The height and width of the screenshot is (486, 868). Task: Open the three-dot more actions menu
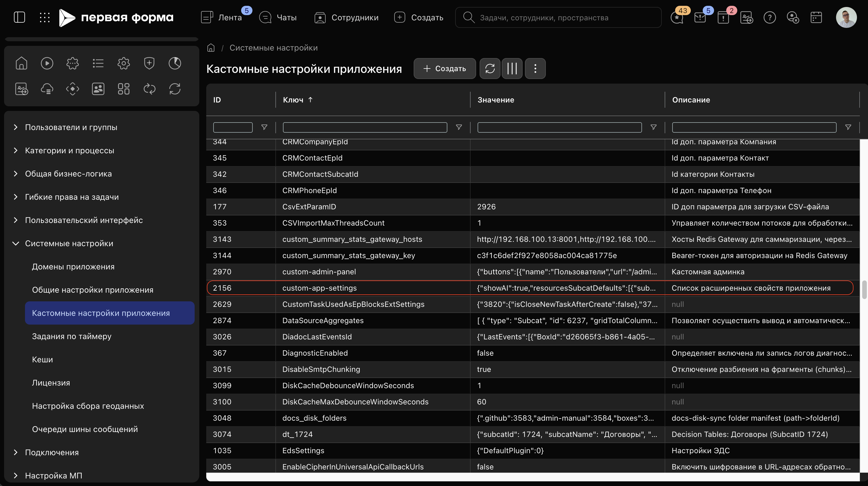coord(535,68)
